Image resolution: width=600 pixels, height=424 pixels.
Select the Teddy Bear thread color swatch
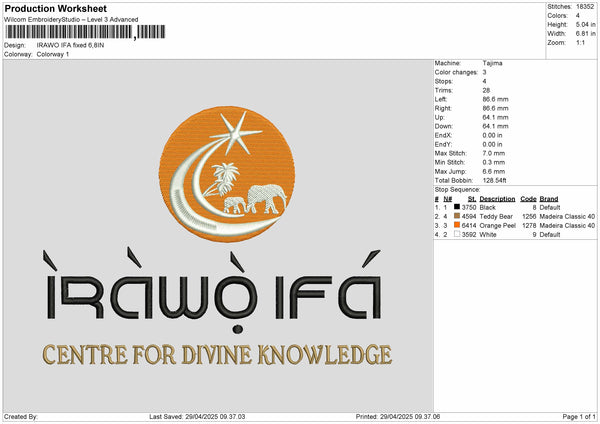(x=457, y=216)
